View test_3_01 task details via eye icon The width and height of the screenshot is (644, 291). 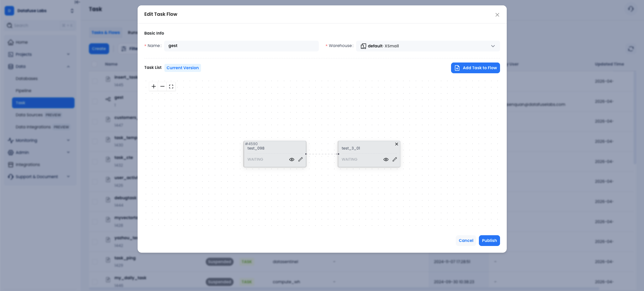point(386,160)
